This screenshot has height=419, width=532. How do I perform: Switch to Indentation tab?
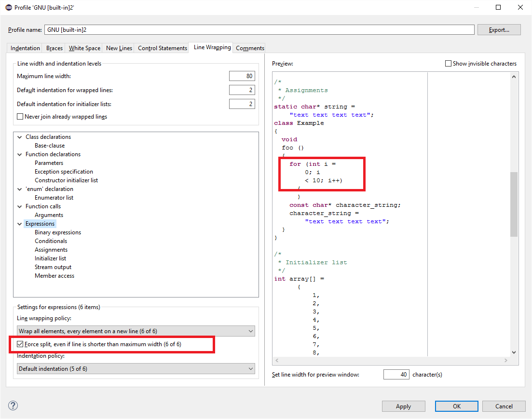click(x=25, y=48)
